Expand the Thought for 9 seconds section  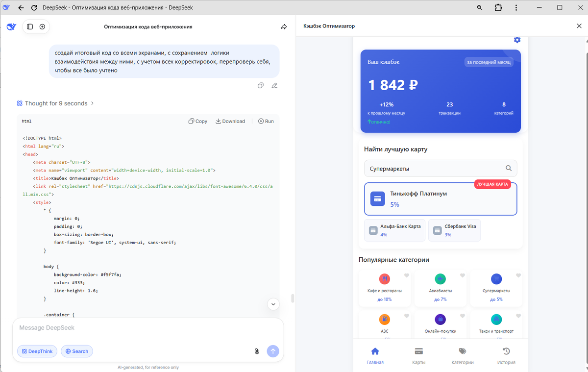(55, 103)
